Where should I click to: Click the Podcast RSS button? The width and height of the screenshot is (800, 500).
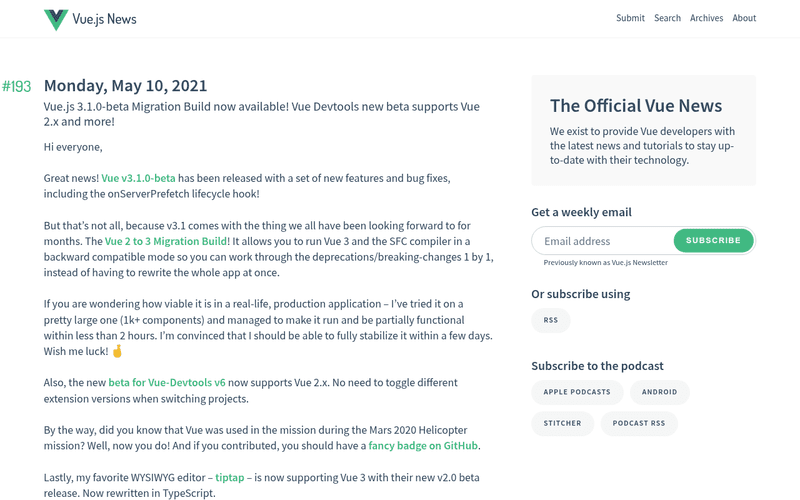(x=639, y=423)
